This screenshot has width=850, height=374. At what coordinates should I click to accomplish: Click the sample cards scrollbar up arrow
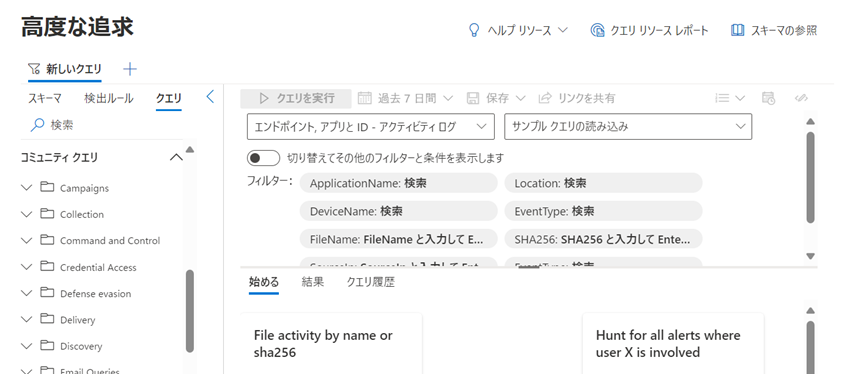click(810, 311)
